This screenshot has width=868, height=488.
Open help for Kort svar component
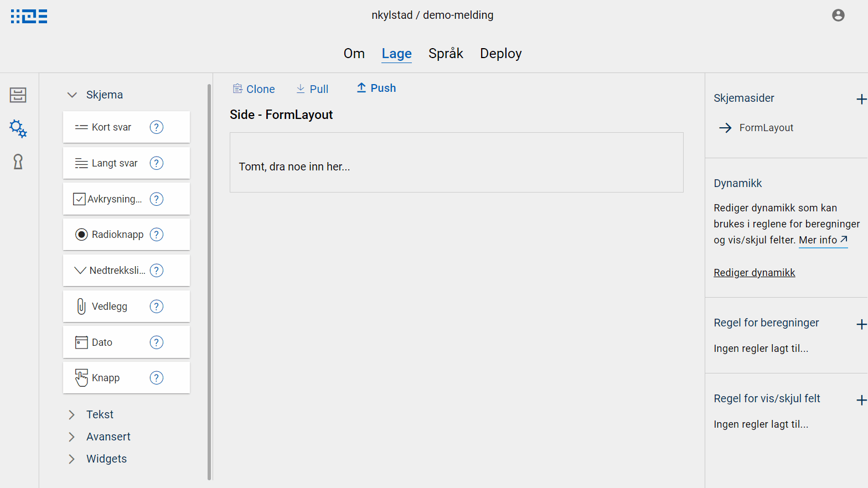click(x=157, y=127)
